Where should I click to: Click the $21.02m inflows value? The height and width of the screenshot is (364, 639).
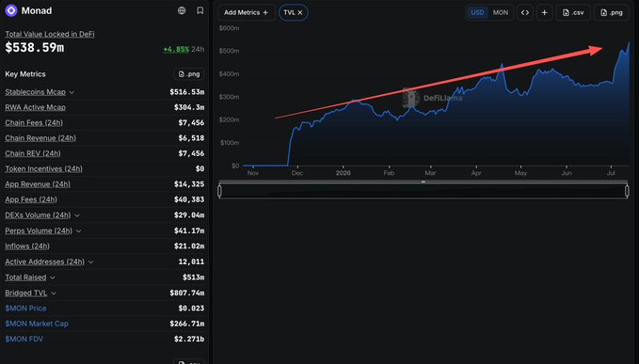[189, 246]
